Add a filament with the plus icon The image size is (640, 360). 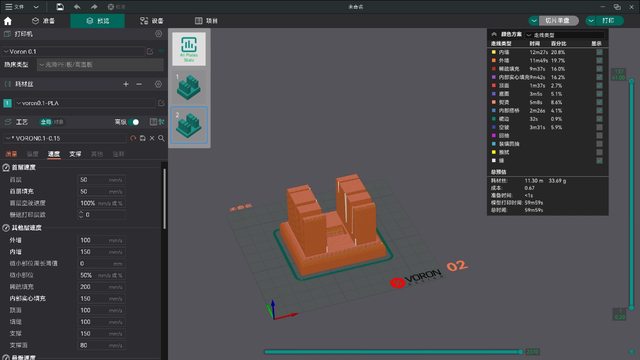pos(126,84)
